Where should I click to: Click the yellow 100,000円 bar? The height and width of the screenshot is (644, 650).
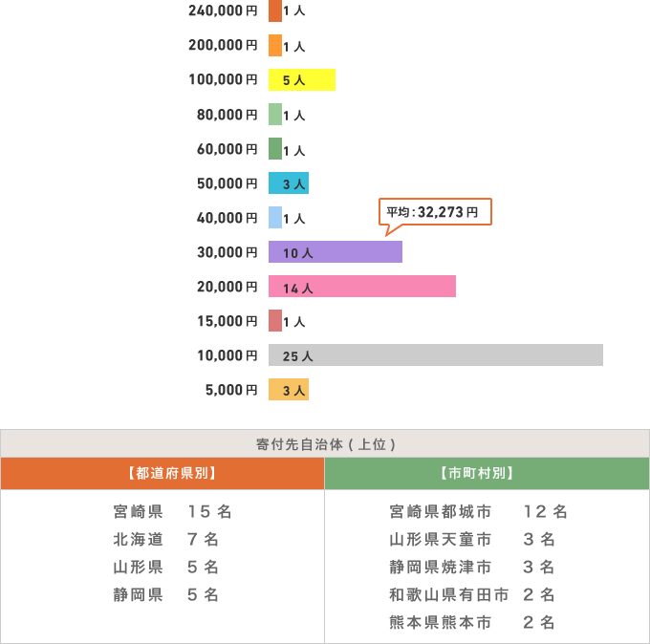pos(302,80)
